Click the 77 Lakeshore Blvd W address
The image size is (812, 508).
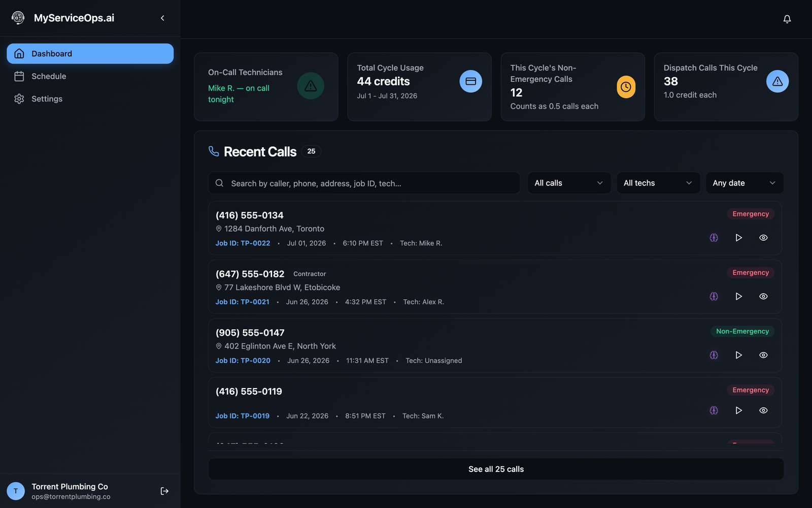click(282, 288)
